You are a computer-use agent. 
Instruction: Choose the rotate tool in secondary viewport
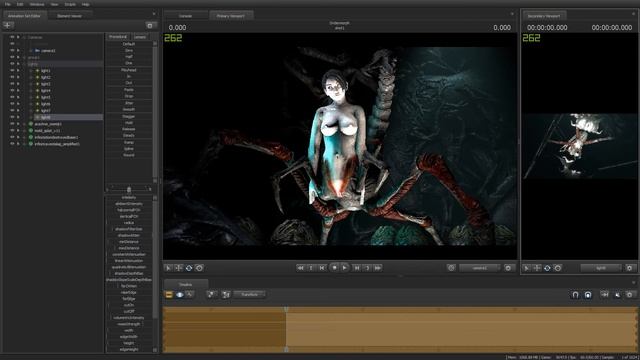point(547,268)
